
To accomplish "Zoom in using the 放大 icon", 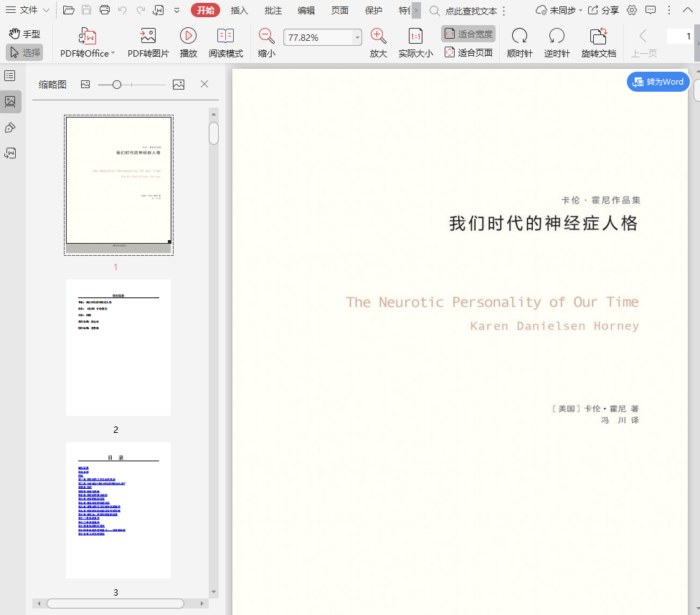I will [378, 37].
